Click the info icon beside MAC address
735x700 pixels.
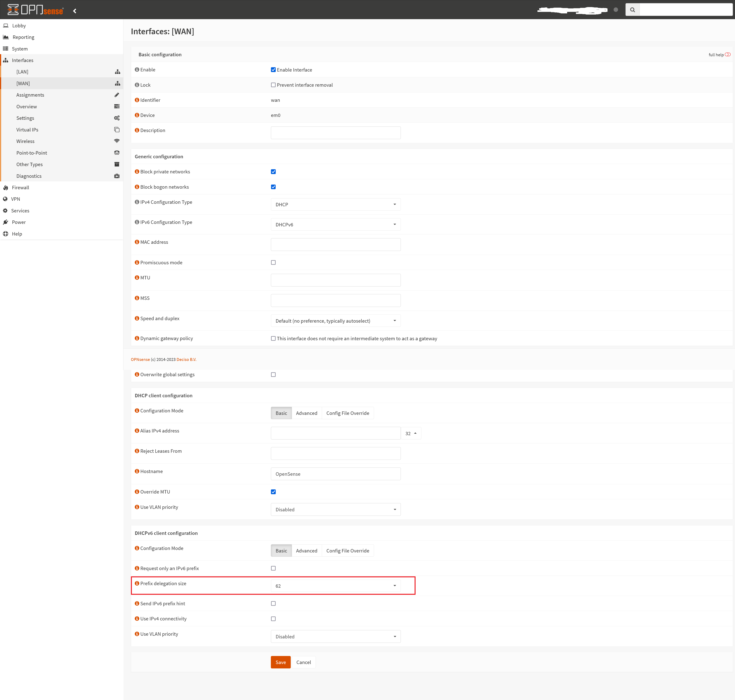point(137,242)
